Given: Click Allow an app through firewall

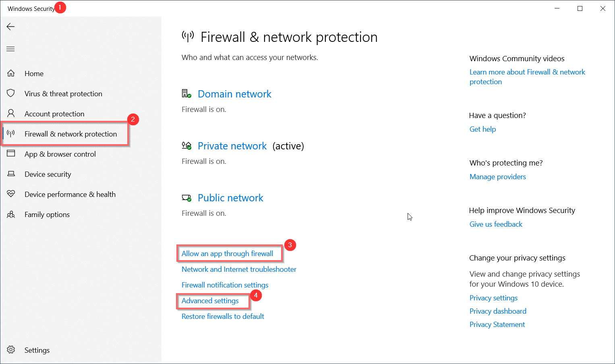Looking at the screenshot, I should coord(227,254).
